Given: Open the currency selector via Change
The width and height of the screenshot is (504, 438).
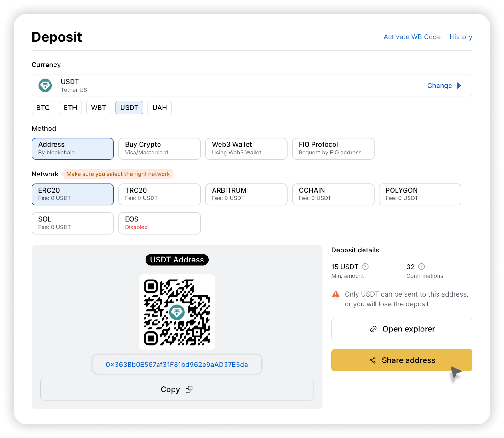Looking at the screenshot, I should click(439, 86).
